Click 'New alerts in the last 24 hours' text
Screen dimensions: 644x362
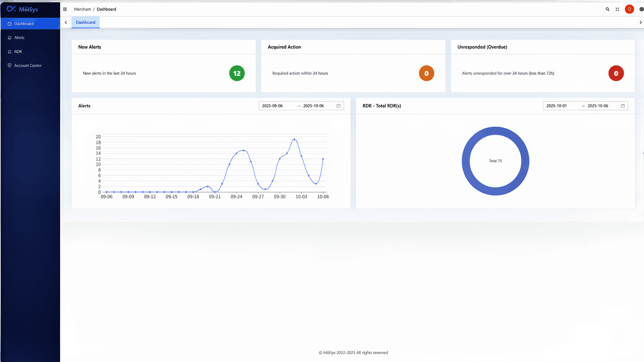click(x=109, y=73)
